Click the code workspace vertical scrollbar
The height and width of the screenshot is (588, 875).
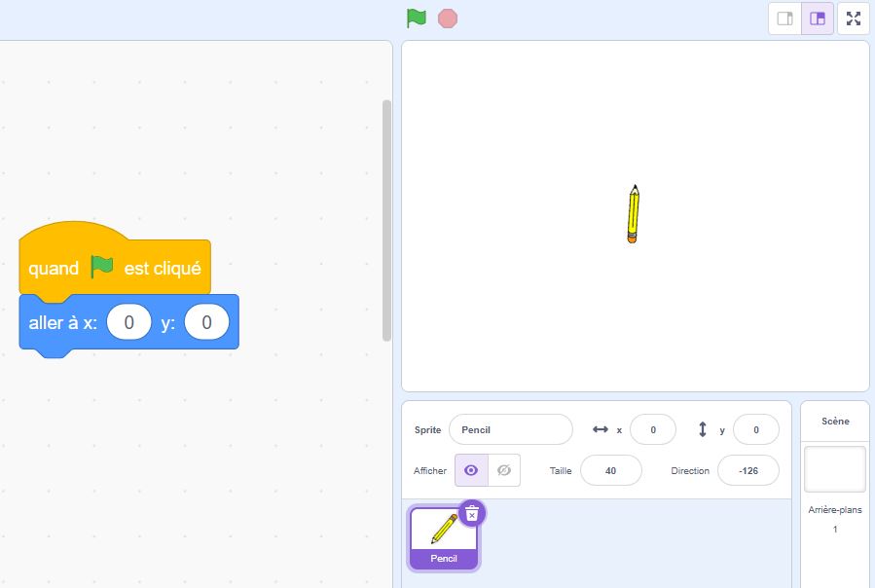tap(386, 219)
